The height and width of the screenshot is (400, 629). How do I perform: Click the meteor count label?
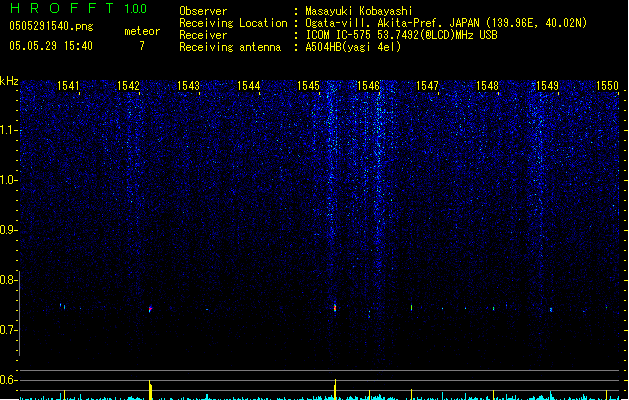tap(142, 31)
